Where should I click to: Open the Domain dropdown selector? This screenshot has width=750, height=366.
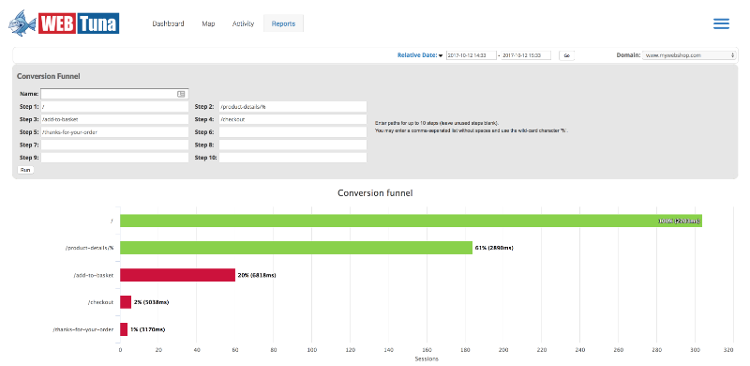click(x=689, y=55)
